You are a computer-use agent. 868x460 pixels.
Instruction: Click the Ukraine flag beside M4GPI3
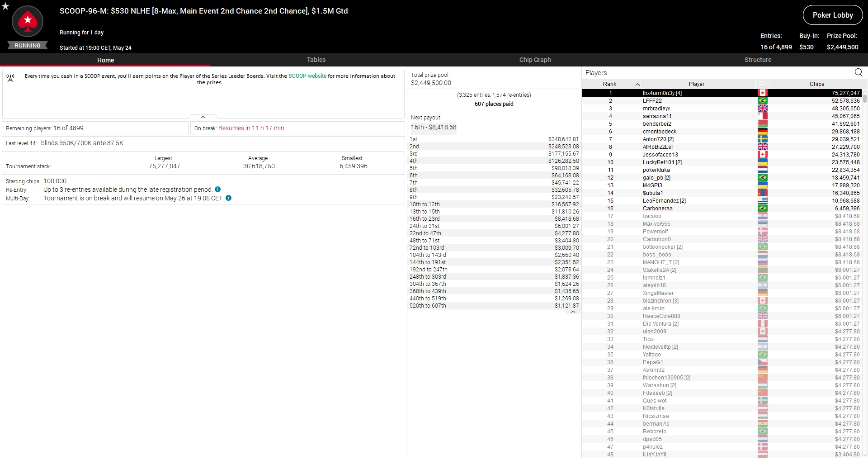pyautogui.click(x=763, y=185)
